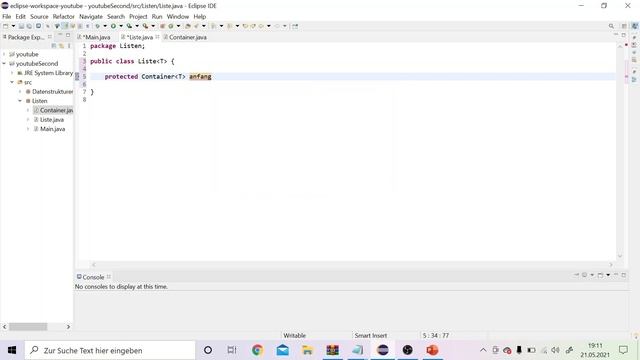Open the Source menu
This screenshot has width=640, height=360.
pyautogui.click(x=39, y=17)
